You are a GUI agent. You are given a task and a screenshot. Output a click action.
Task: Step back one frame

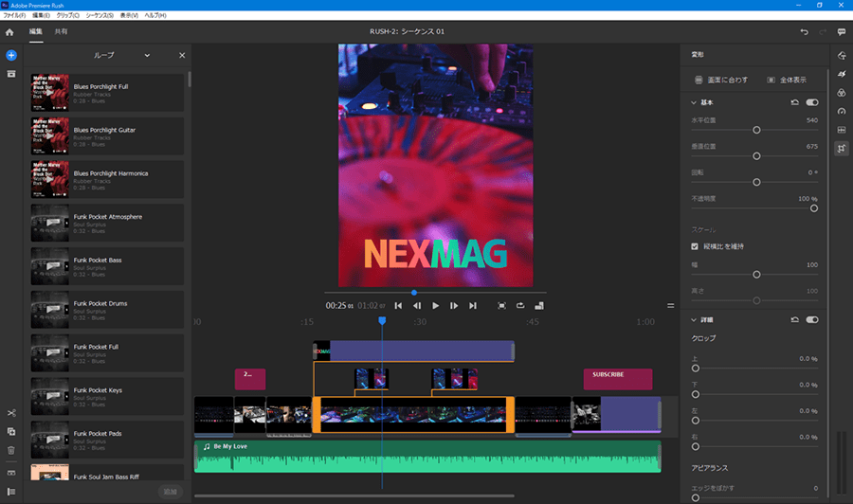point(417,306)
